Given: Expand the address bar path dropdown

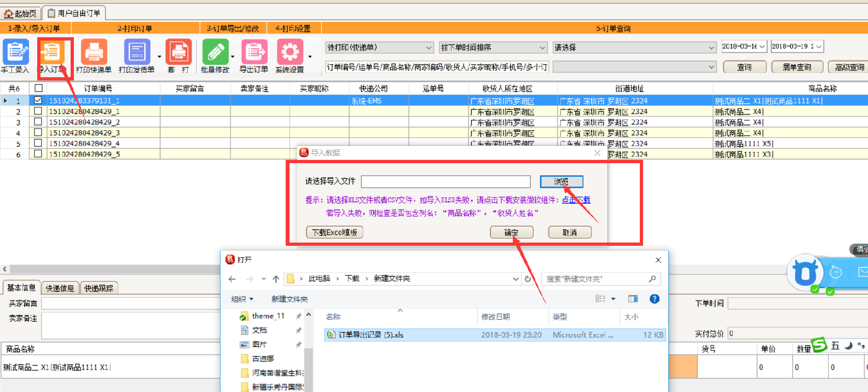Looking at the screenshot, I should click(x=516, y=279).
